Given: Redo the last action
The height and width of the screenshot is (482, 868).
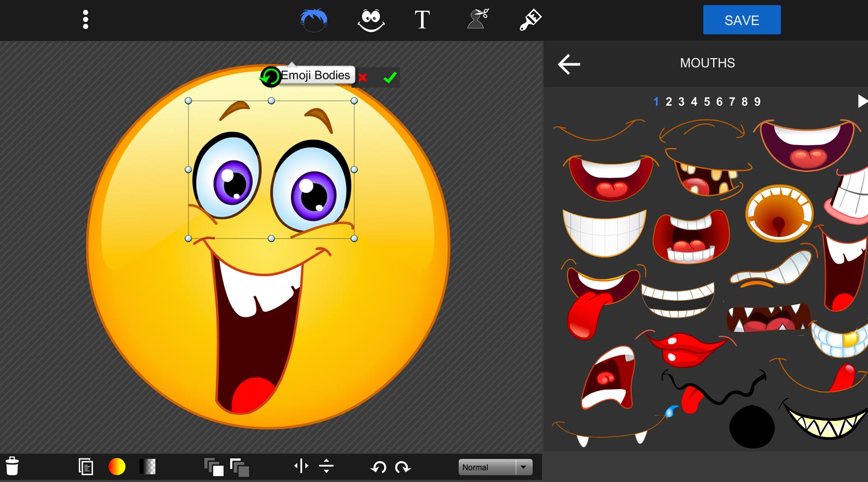Looking at the screenshot, I should pos(402,466).
